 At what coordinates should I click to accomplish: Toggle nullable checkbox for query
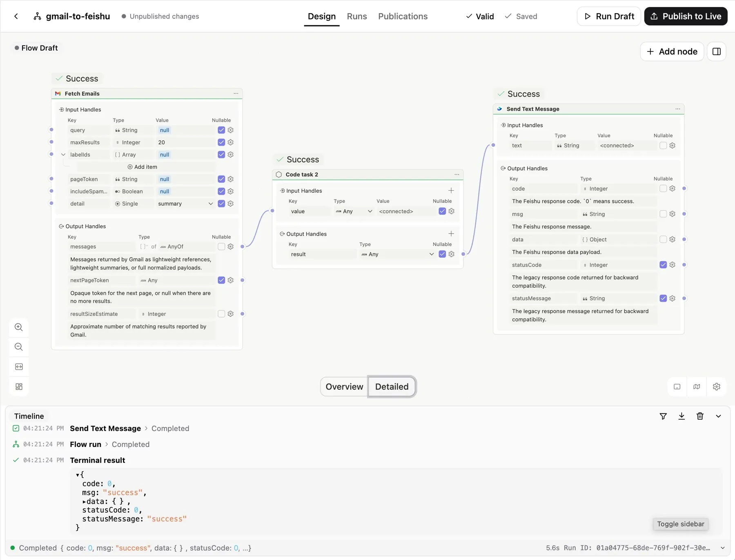click(221, 130)
